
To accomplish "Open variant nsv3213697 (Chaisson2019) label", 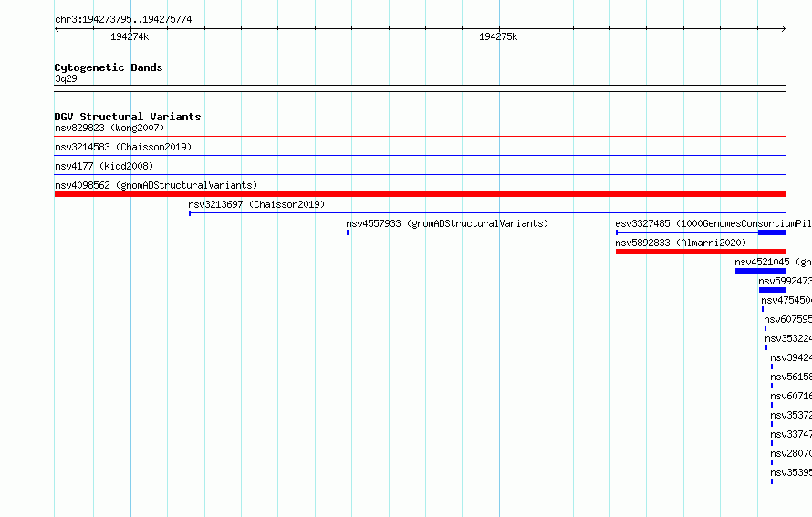I will (x=256, y=204).
